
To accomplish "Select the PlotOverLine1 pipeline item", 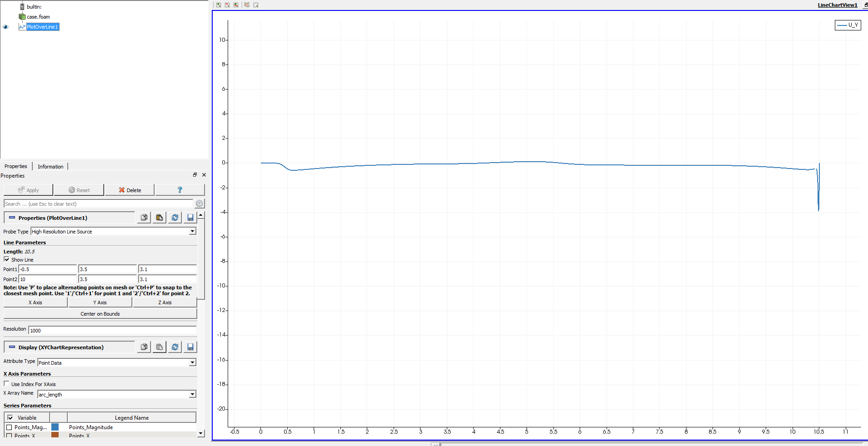I will [x=43, y=27].
